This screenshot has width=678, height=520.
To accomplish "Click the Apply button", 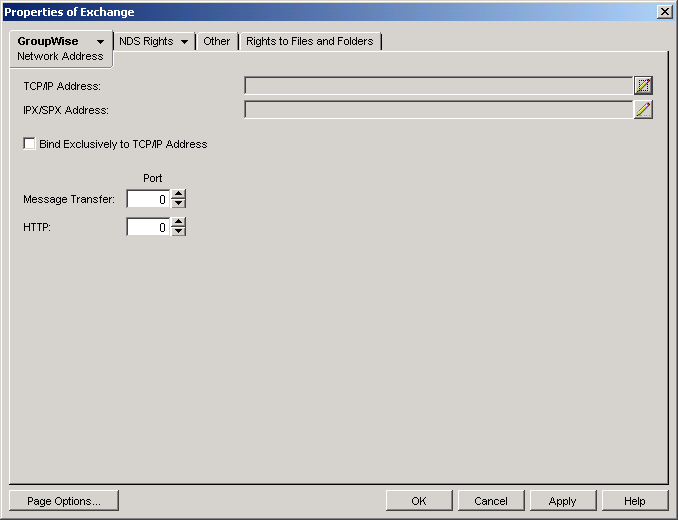I will coord(562,501).
